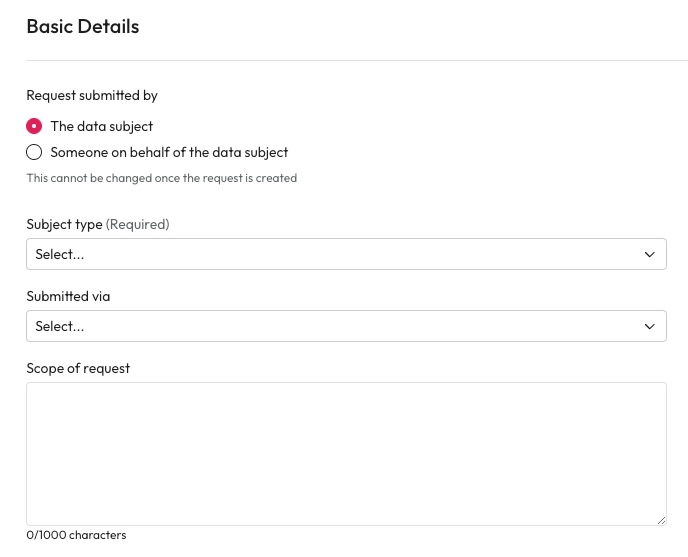The image size is (688, 557).
Task: Click the "Submitted via" field label
Action: tap(68, 296)
